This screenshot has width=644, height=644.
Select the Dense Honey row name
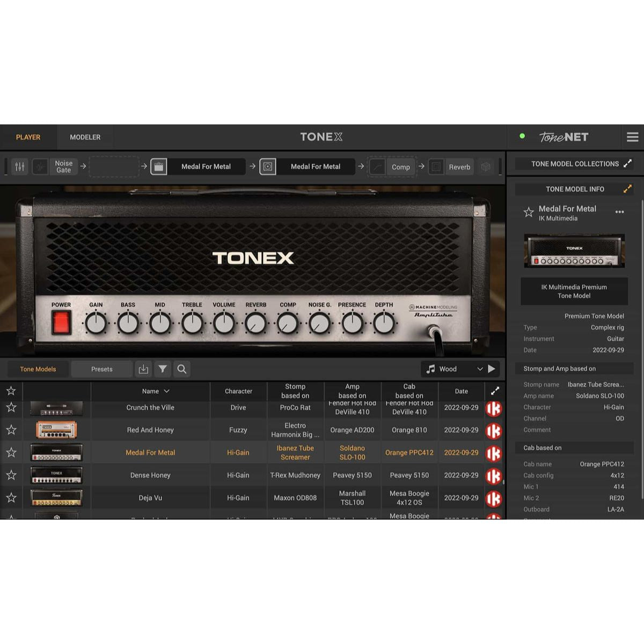[150, 475]
